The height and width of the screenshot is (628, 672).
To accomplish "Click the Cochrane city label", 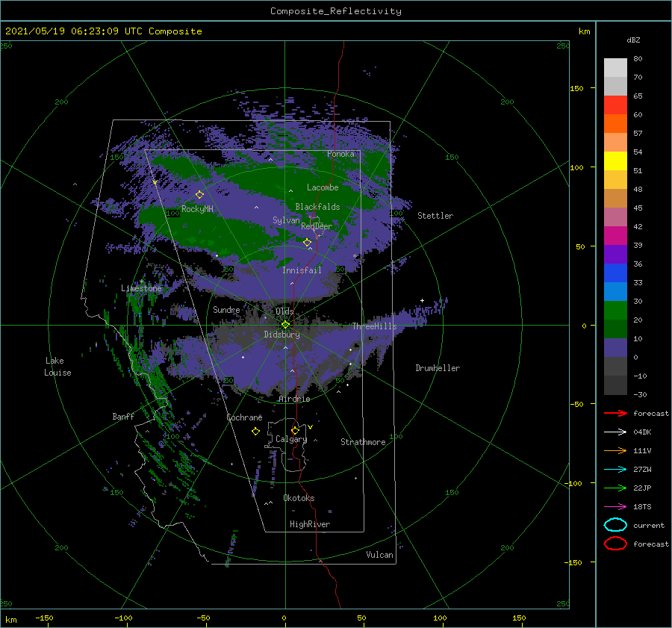I will pos(244,417).
